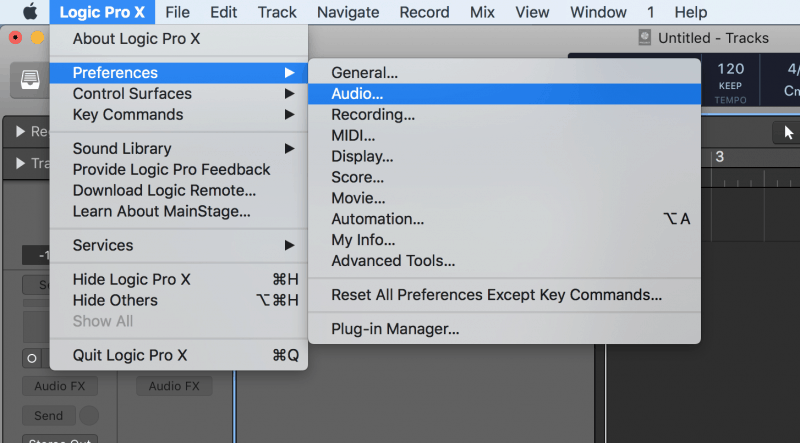
Task: Choose Hide Logic Pro X
Action: pyautogui.click(x=179, y=279)
